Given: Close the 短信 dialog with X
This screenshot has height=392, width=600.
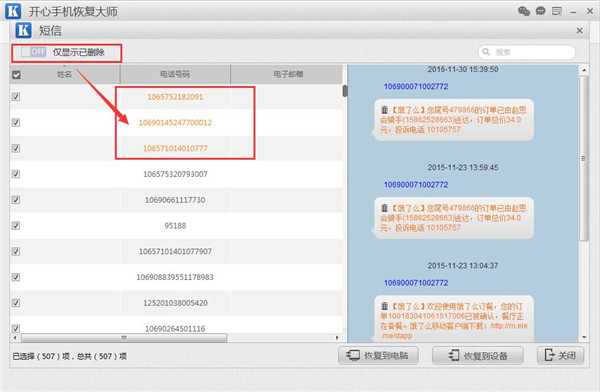Looking at the screenshot, I should [580, 31].
